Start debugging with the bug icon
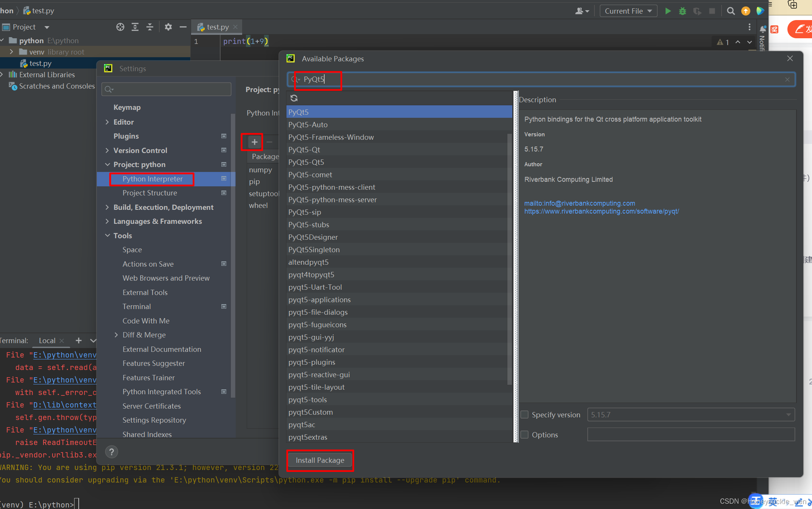The height and width of the screenshot is (509, 812). click(x=682, y=11)
